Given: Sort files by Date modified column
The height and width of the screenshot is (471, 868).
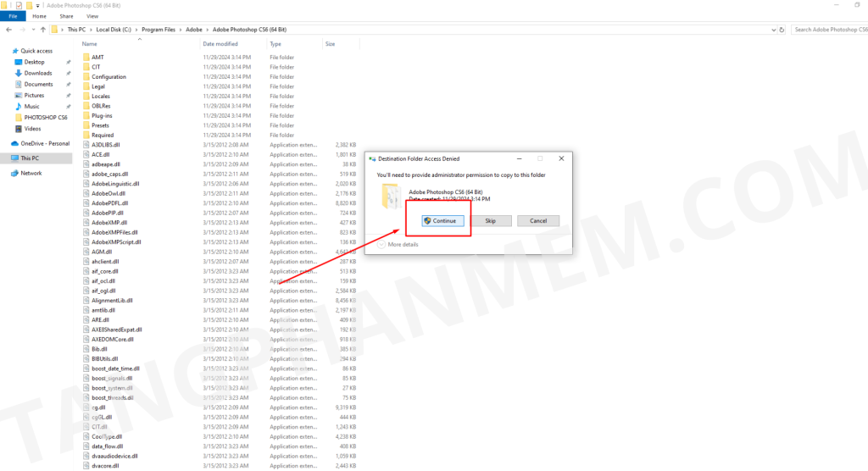Looking at the screenshot, I should pyautogui.click(x=220, y=43).
